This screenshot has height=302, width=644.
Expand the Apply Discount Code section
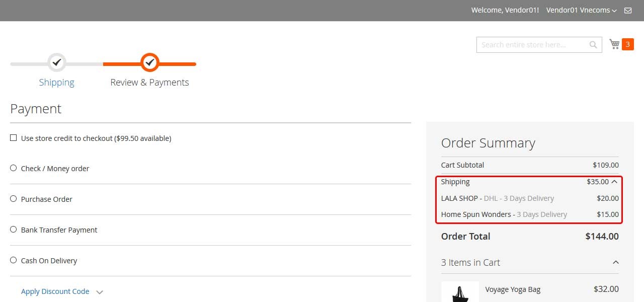tap(55, 291)
